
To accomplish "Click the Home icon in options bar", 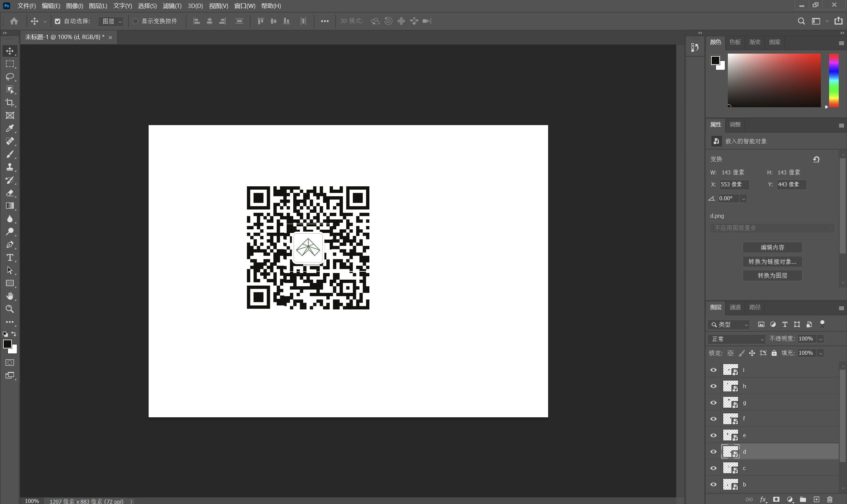I will (x=14, y=21).
